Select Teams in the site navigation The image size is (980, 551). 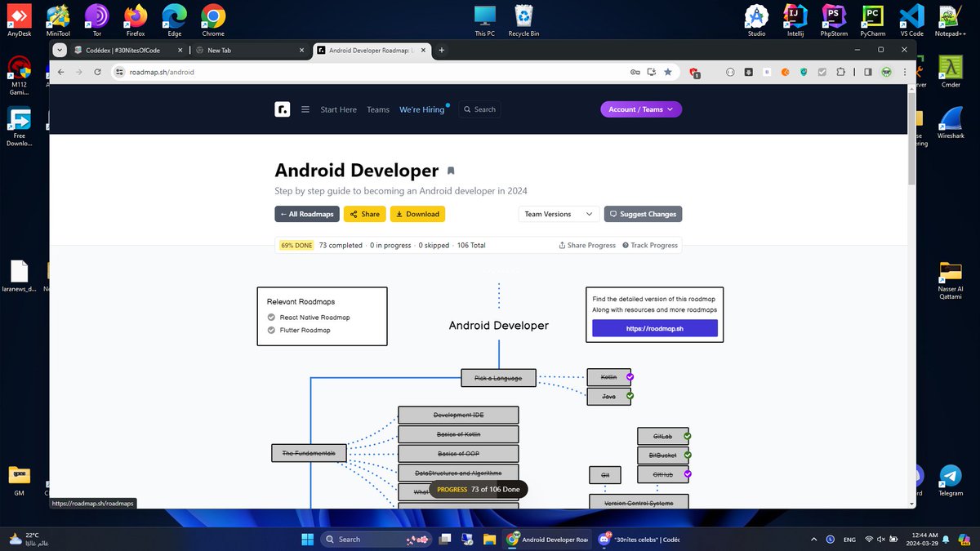point(378,109)
